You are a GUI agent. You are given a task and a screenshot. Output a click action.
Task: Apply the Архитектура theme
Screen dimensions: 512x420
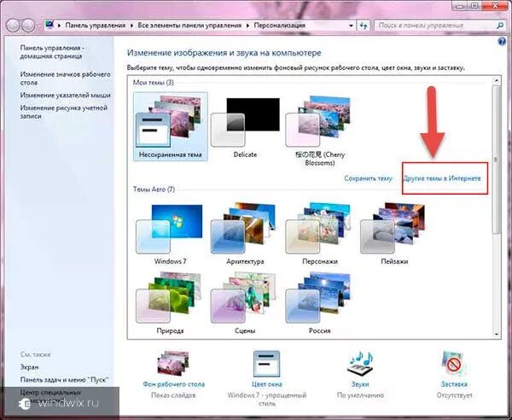click(245, 234)
